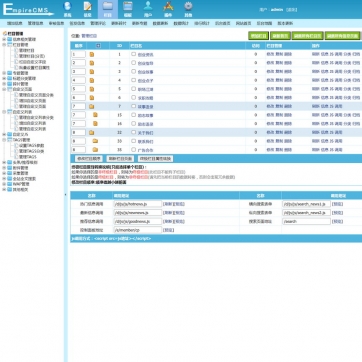The height and width of the screenshot is (362, 362).
Task: Click the plus icon in table header
Action: pos(98,46)
